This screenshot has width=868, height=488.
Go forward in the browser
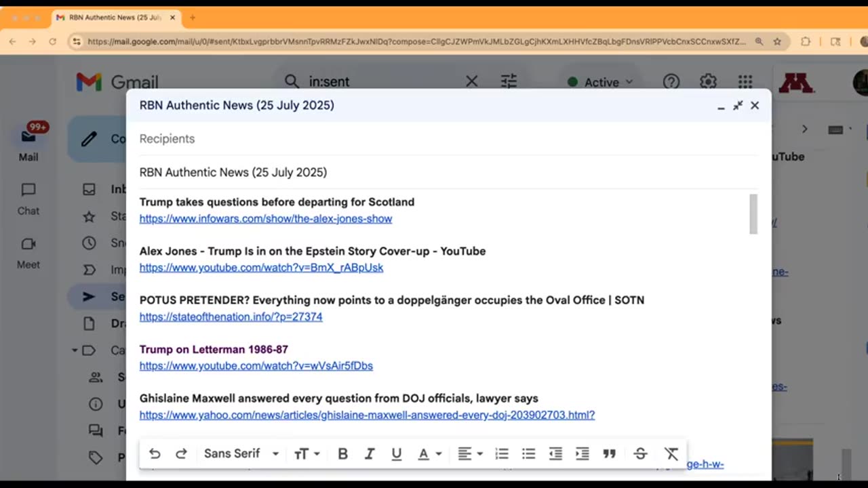click(32, 41)
